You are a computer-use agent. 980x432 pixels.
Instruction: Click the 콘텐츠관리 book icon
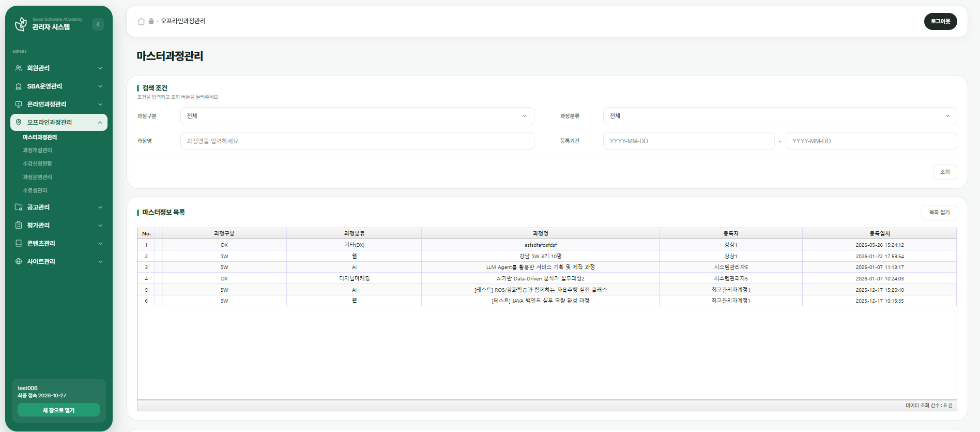point(19,244)
